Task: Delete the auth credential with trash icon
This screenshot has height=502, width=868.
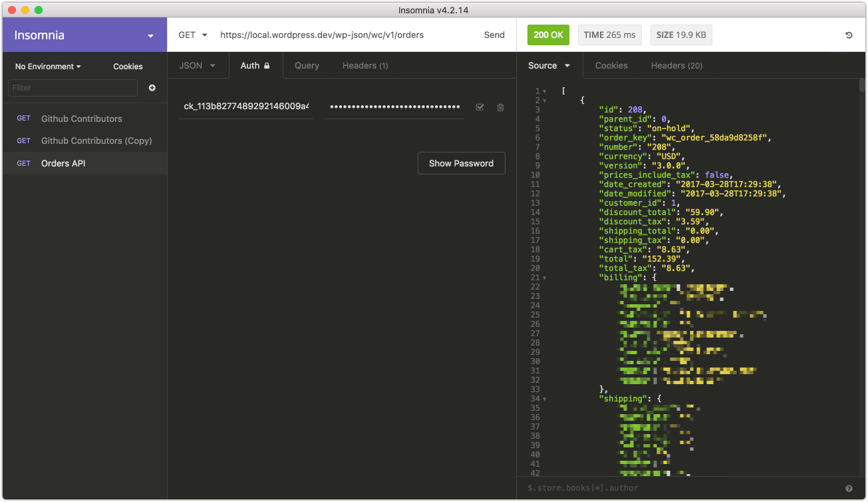Action: pos(500,107)
